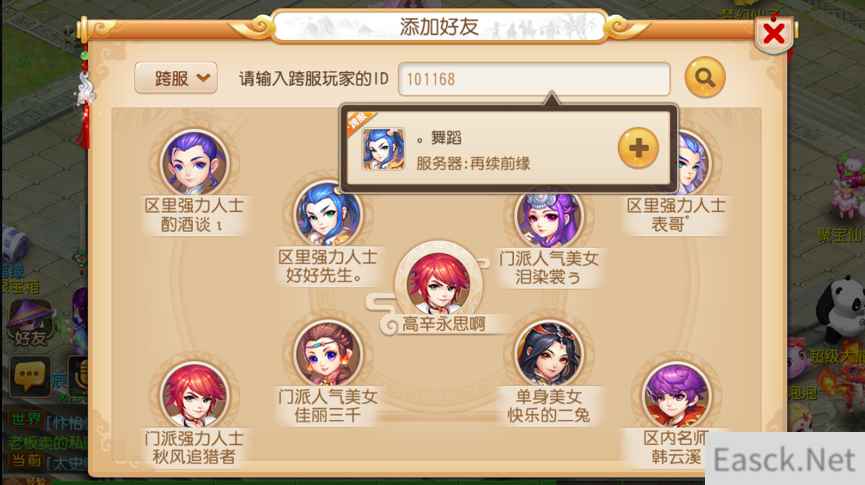865x485 pixels.
Task: Select avatar of 酌酒谈 player
Action: [194, 163]
